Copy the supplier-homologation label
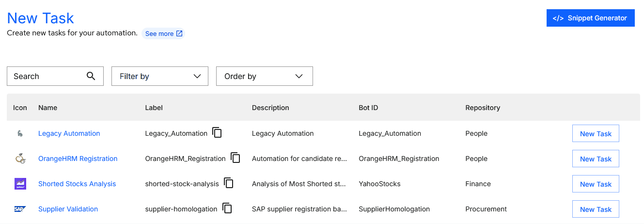This screenshot has height=224, width=644. click(x=227, y=208)
